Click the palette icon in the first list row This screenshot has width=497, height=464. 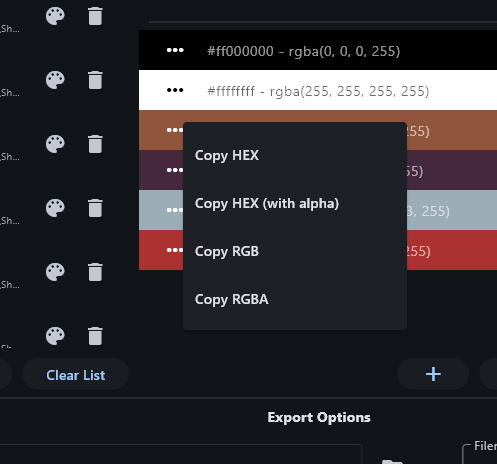(x=55, y=16)
